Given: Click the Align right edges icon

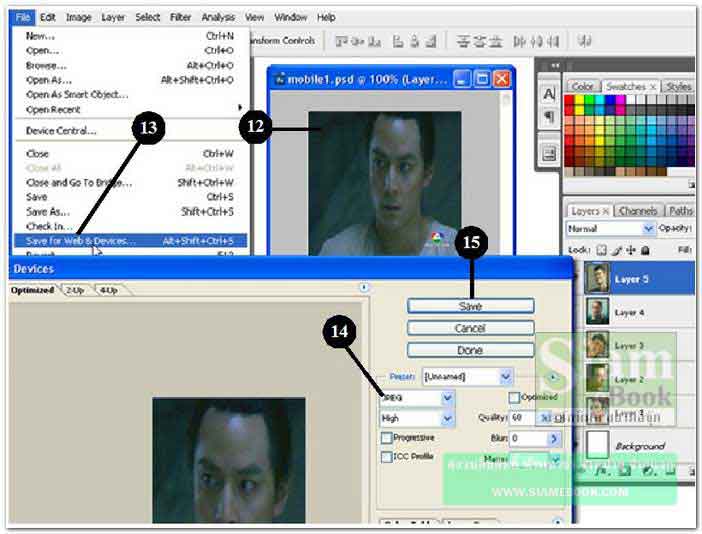Looking at the screenshot, I should [431, 42].
